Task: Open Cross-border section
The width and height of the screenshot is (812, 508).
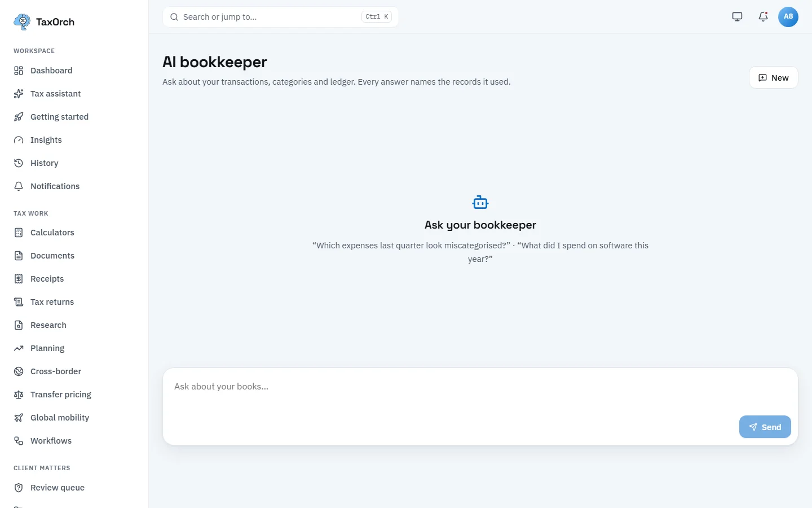Action: pyautogui.click(x=74, y=371)
